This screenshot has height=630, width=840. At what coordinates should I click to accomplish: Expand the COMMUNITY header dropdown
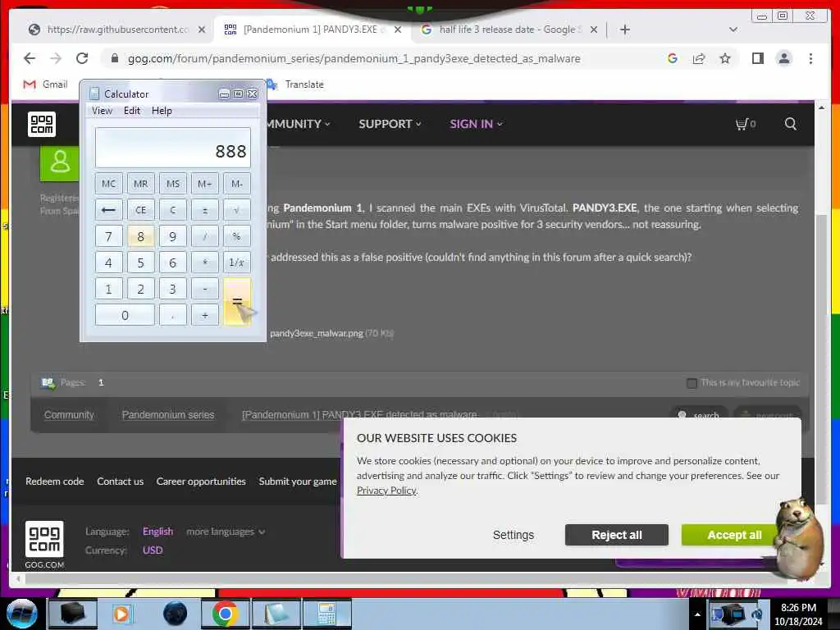[x=298, y=125]
